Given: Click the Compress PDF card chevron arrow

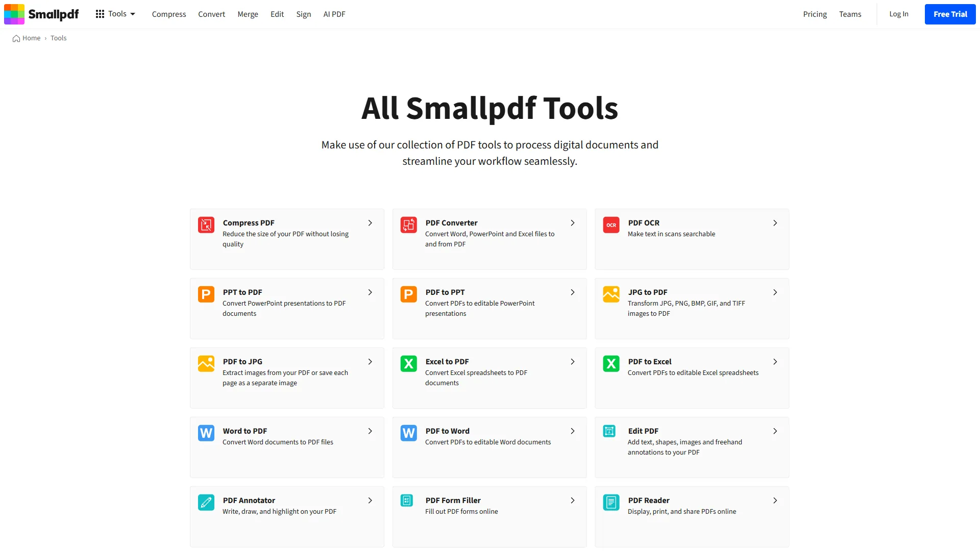Looking at the screenshot, I should pyautogui.click(x=370, y=223).
